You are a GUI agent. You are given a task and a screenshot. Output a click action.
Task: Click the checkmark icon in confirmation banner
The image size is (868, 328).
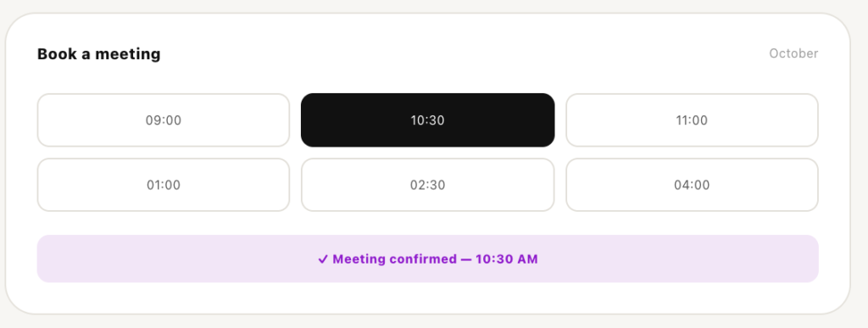pyautogui.click(x=323, y=259)
